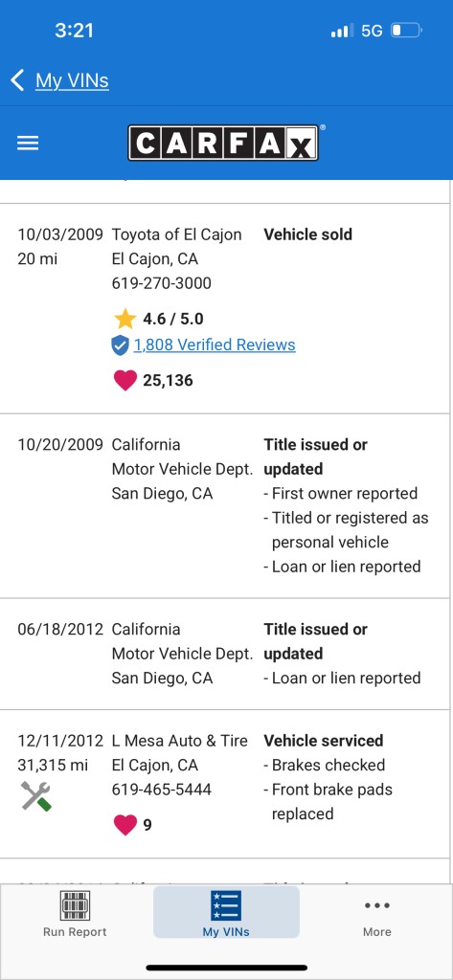Select the 06/18/2012 title record row
Image resolution: width=453 pixels, height=980 pixels.
point(225,654)
